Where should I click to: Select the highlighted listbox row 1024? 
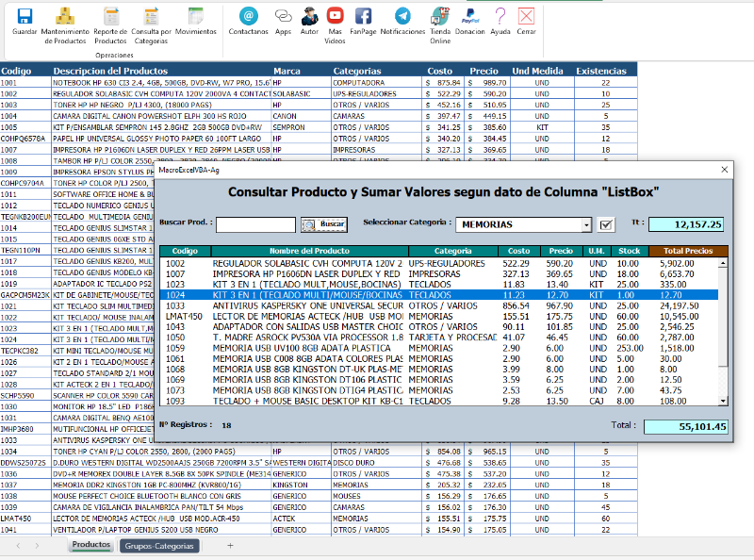[x=439, y=295]
